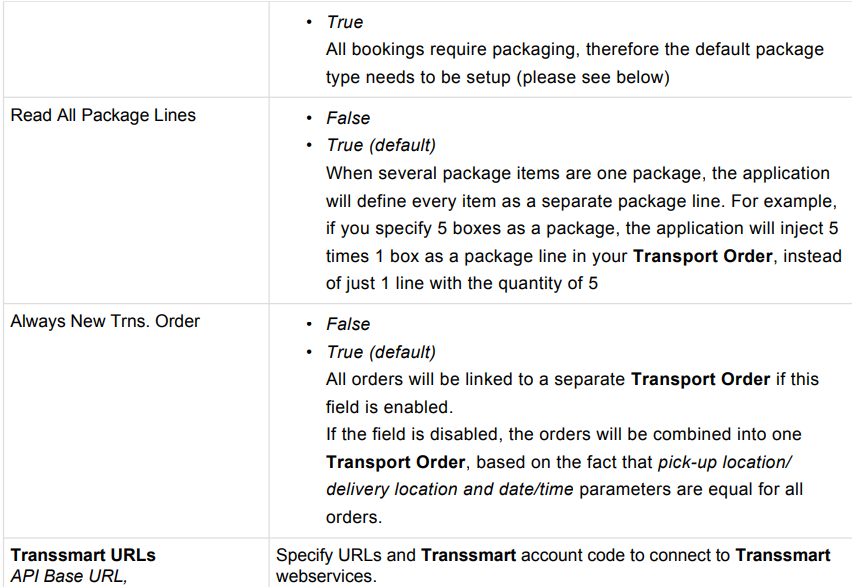Click the line "When several package items are one package"

click(x=577, y=173)
